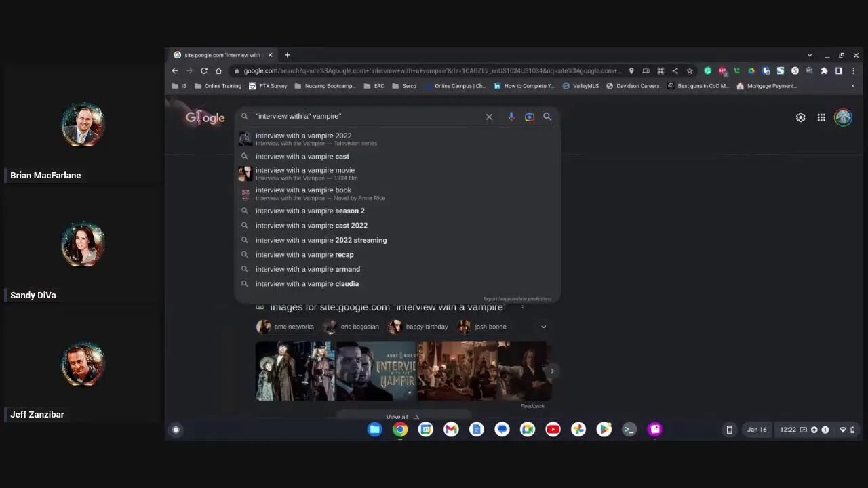Open the ValleyMLS bookmark
The width and height of the screenshot is (868, 488).
(x=580, y=86)
